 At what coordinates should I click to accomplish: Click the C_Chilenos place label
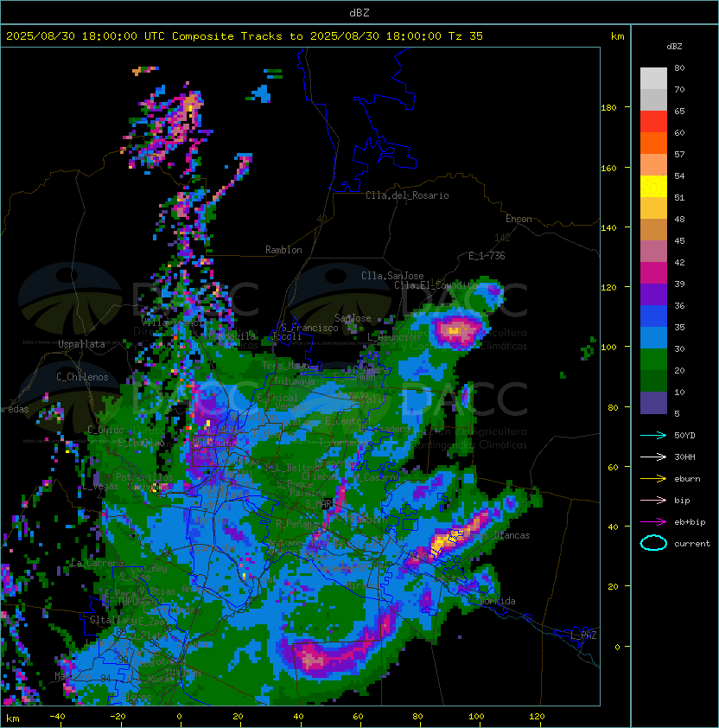click(x=82, y=377)
